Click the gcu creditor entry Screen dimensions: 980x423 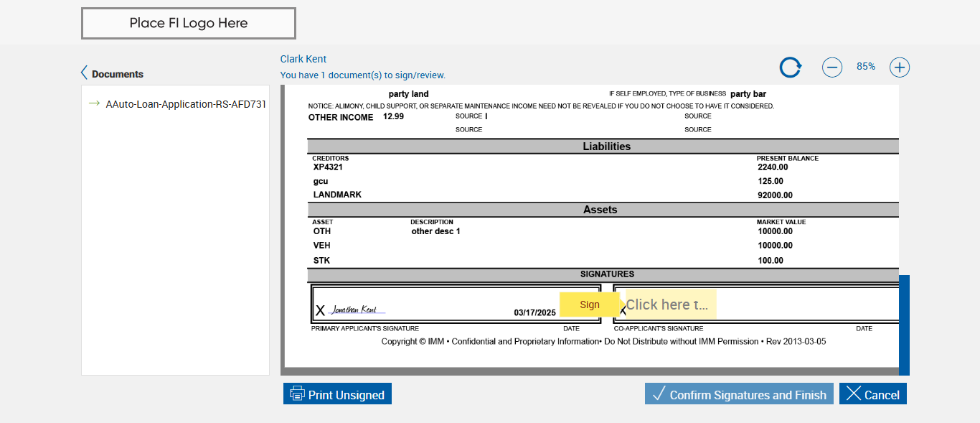tap(321, 181)
